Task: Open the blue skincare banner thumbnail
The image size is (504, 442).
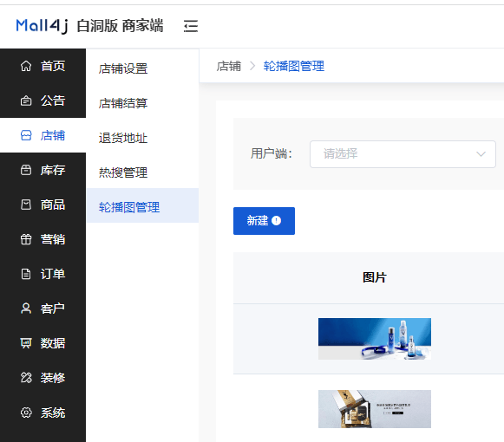Action: pos(375,339)
